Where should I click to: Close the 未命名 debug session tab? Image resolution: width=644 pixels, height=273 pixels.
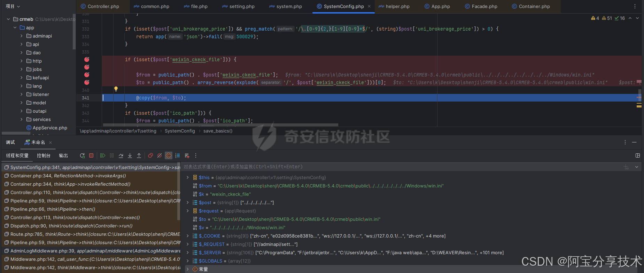(51, 142)
